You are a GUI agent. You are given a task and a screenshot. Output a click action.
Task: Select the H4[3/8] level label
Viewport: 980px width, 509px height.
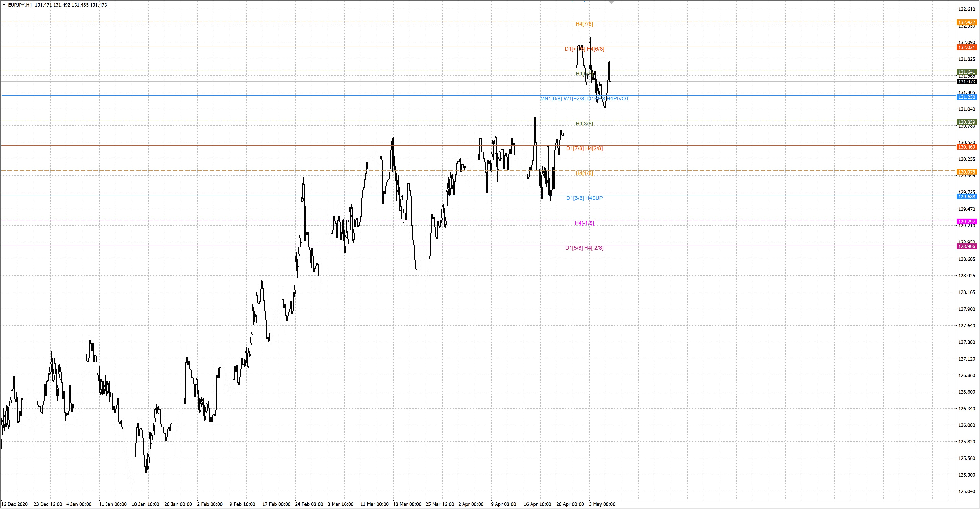[x=584, y=123]
